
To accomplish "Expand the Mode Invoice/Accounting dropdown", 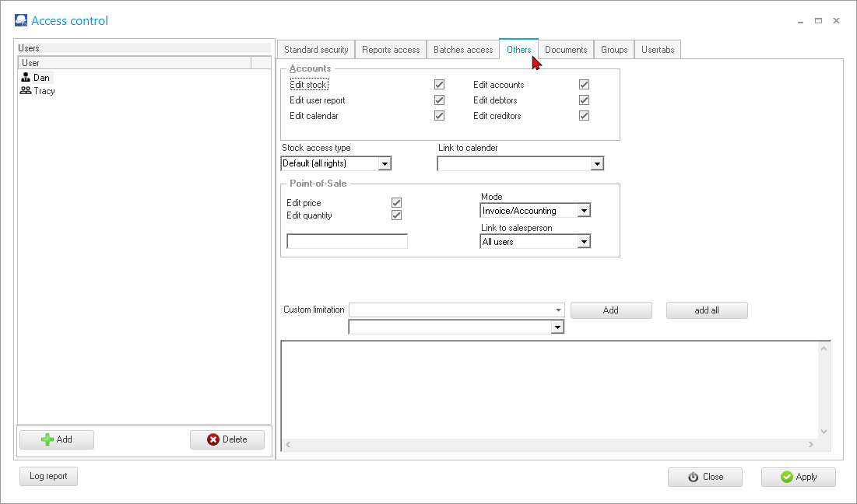I will pyautogui.click(x=584, y=211).
